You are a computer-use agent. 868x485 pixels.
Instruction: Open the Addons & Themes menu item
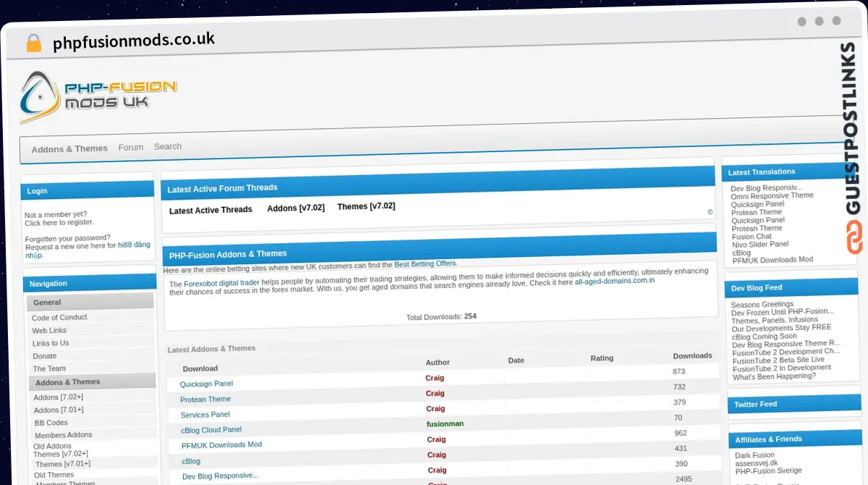point(69,148)
